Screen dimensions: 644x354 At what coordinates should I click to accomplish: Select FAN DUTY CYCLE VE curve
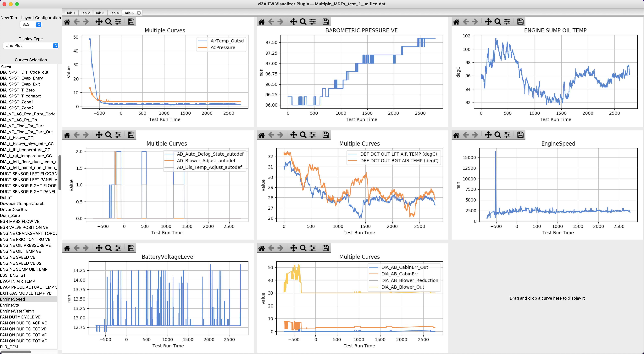(x=28, y=317)
